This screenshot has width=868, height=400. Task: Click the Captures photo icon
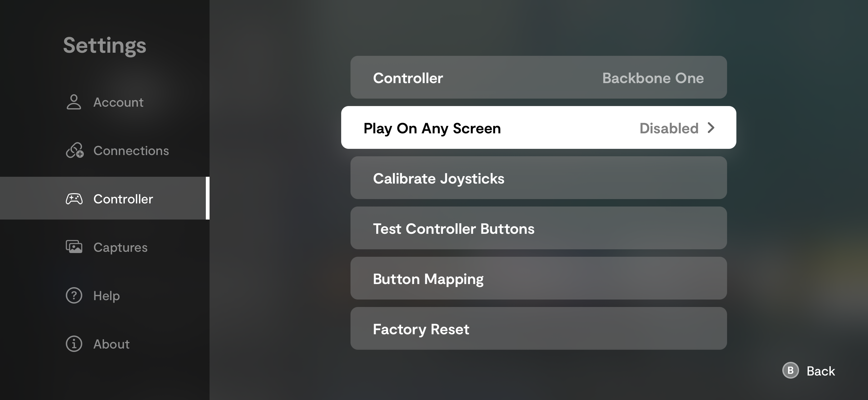point(74,247)
